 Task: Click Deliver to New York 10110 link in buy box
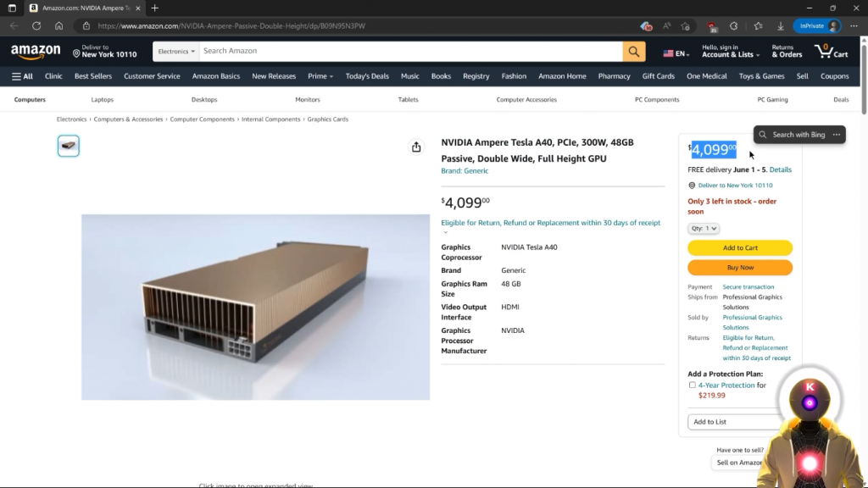735,186
